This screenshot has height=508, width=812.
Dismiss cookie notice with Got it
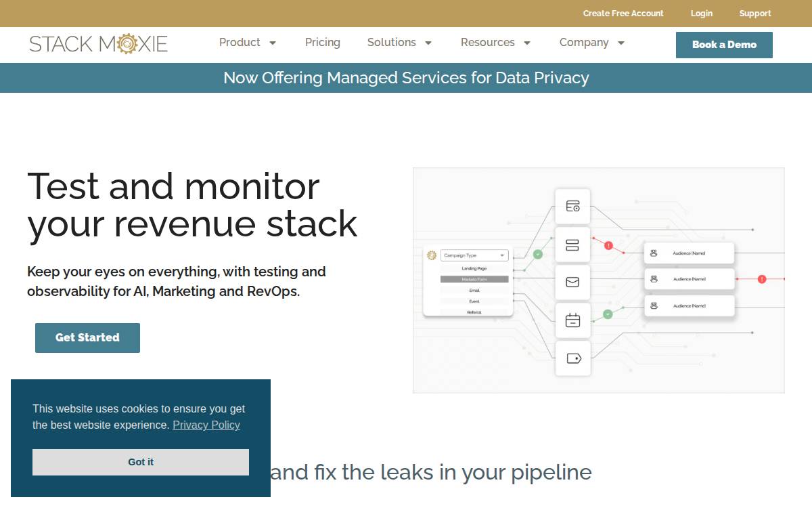pyautogui.click(x=141, y=462)
